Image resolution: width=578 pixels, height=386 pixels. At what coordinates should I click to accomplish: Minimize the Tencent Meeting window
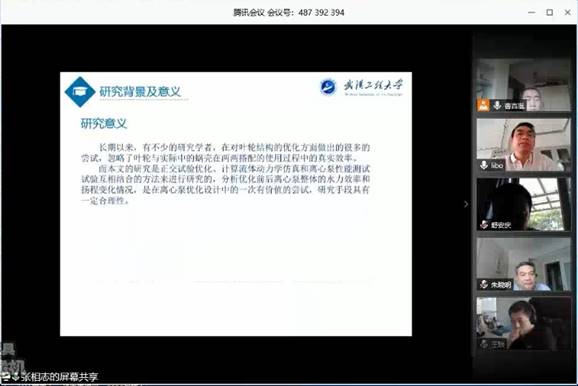click(x=532, y=13)
